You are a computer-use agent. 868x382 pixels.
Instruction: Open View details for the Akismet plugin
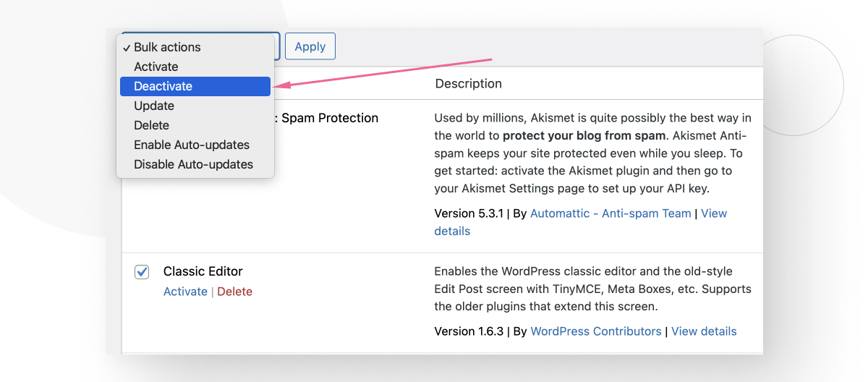click(x=713, y=214)
